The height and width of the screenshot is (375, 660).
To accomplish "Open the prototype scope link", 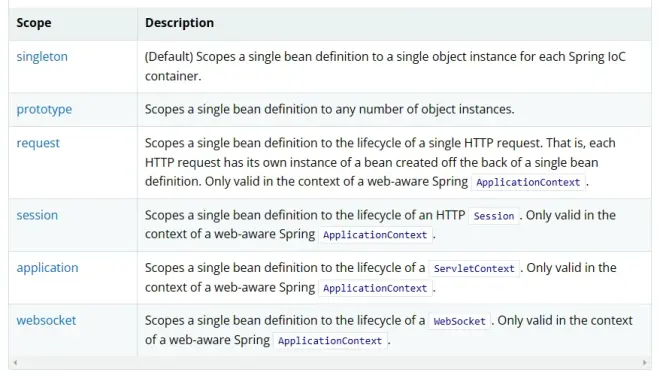I will click(44, 109).
